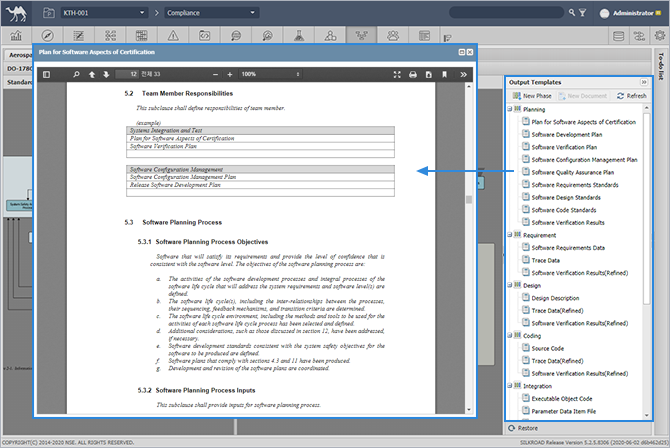Open the comment chat bubble icon
Screen dimensions: 670x448
pyautogui.click(x=236, y=35)
